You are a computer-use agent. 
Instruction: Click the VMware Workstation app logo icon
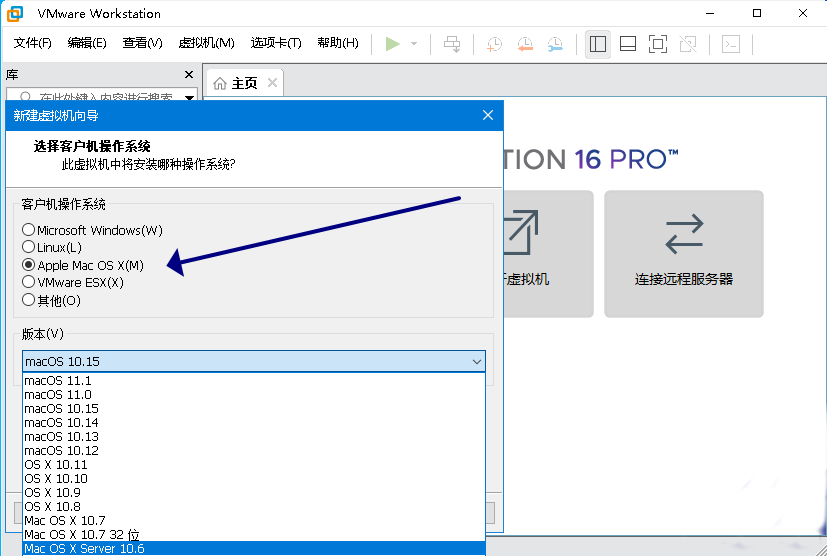coord(15,14)
